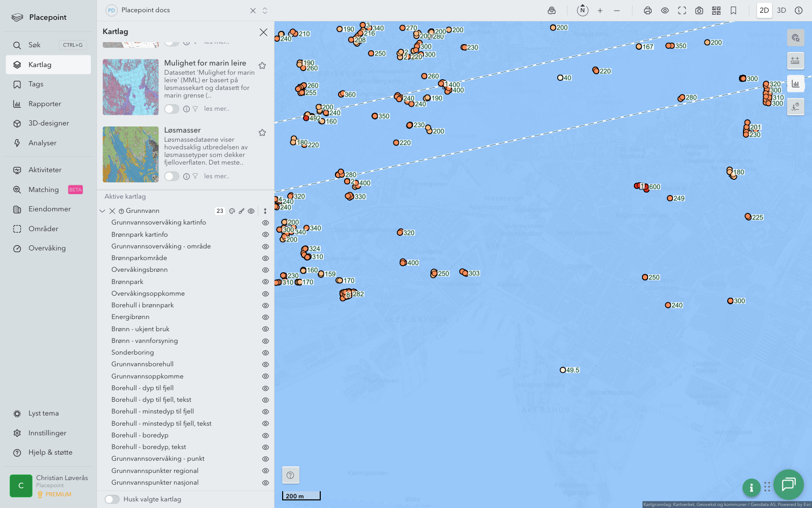The width and height of the screenshot is (812, 508).
Task: Open the bookmark icon in toolbar
Action: click(x=733, y=11)
